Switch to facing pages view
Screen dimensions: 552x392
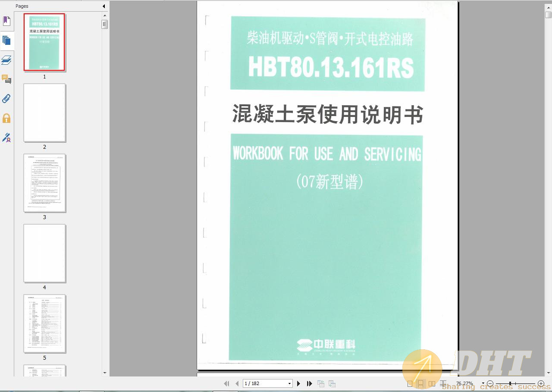point(432,383)
